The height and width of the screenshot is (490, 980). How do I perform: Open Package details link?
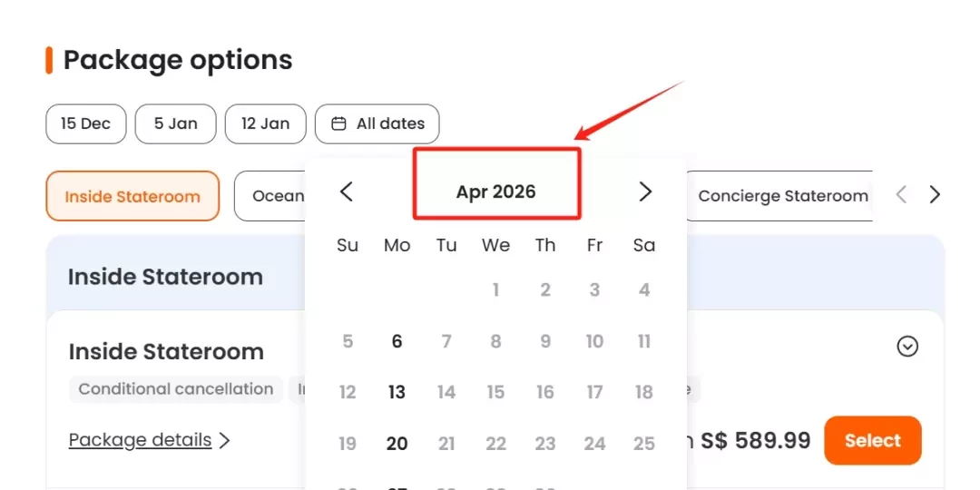coord(140,440)
